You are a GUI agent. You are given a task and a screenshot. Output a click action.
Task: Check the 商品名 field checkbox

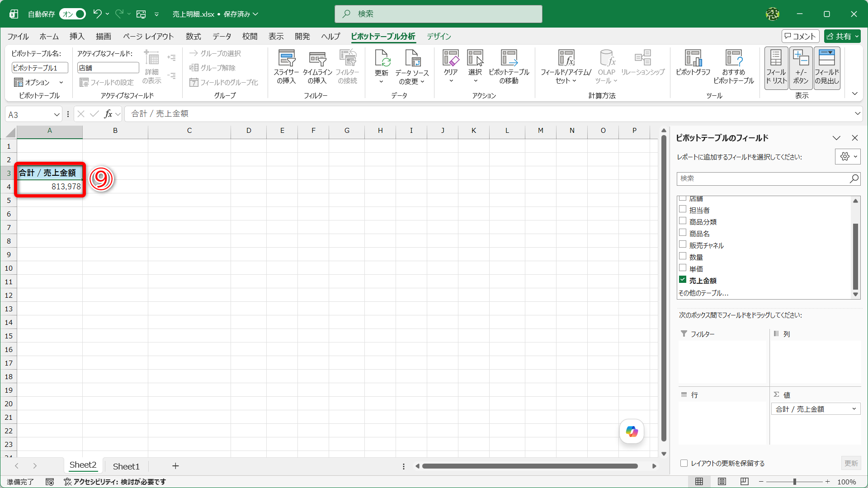point(683,233)
